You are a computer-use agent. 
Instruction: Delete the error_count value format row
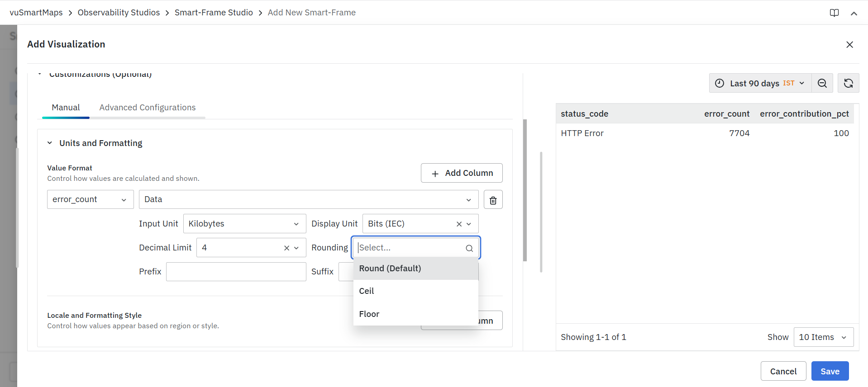click(x=493, y=200)
